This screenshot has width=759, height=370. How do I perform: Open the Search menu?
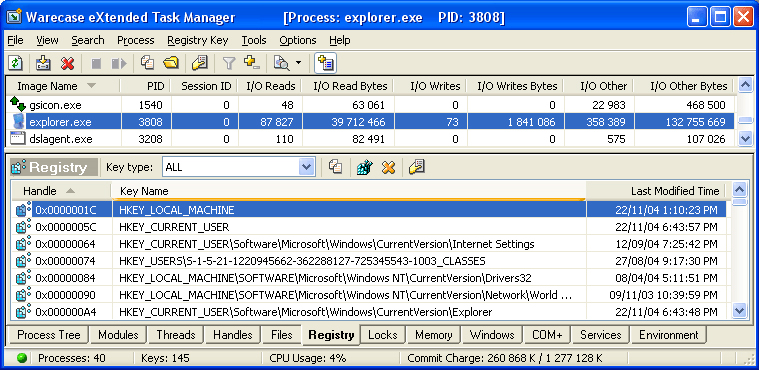(x=88, y=40)
